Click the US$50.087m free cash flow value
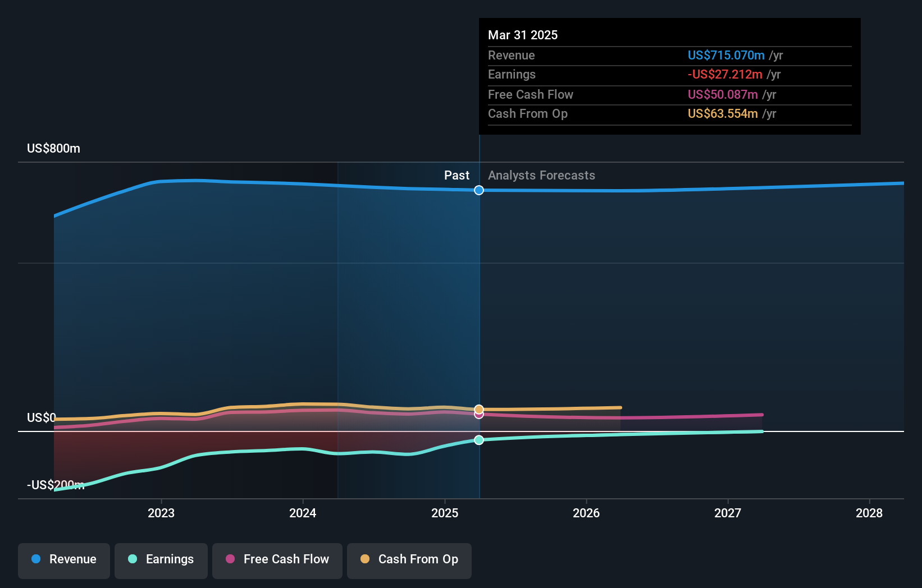 [x=723, y=94]
